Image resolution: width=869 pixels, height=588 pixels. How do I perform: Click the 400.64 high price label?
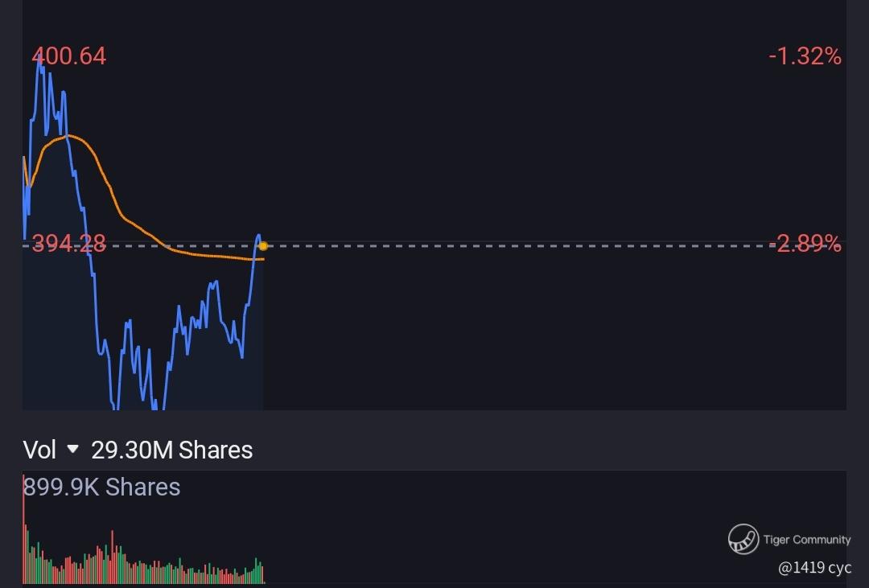tap(69, 56)
